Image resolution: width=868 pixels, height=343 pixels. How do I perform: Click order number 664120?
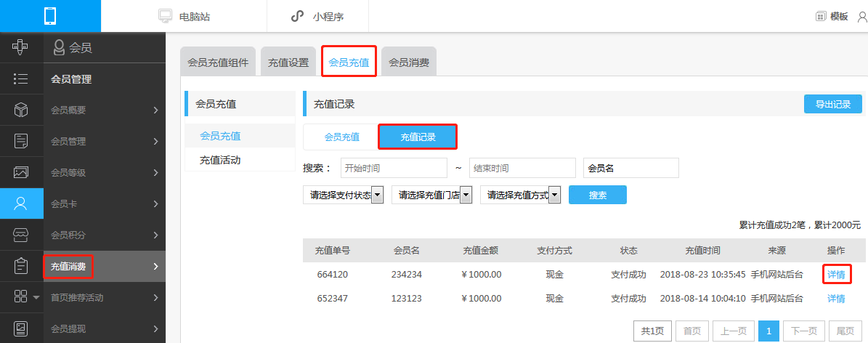pyautogui.click(x=332, y=274)
